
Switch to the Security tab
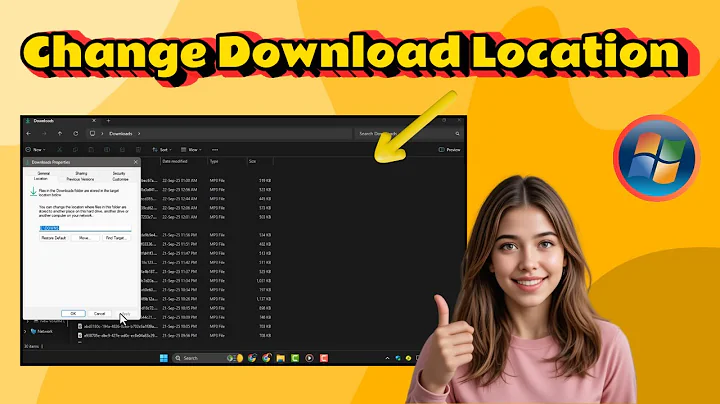click(119, 174)
